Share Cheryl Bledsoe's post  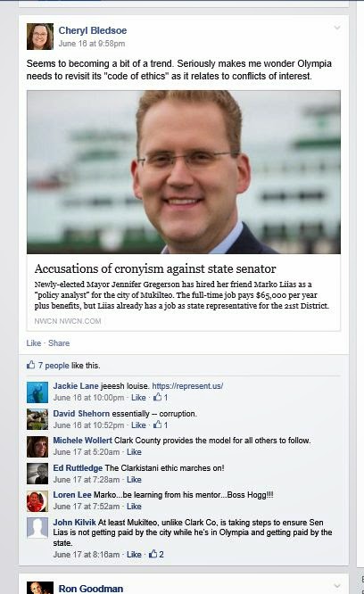click(x=59, y=343)
